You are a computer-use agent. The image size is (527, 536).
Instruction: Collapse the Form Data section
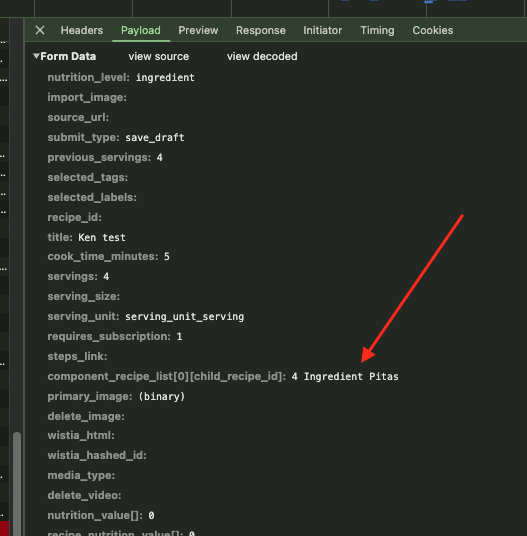[36, 56]
